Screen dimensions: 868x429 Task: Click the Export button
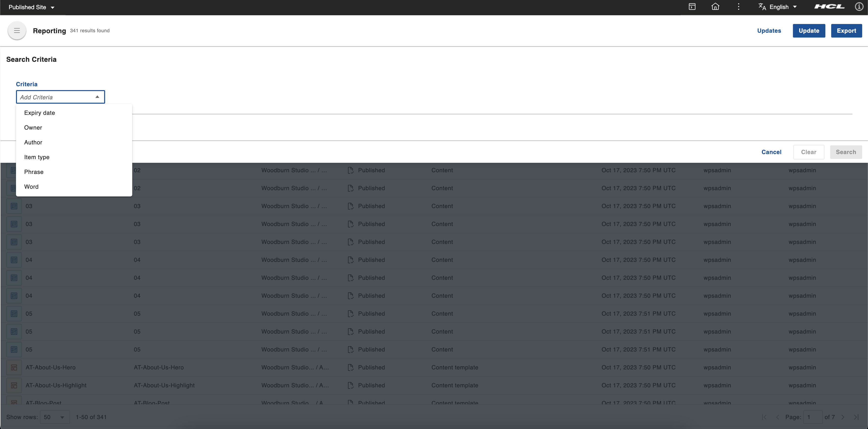click(846, 31)
